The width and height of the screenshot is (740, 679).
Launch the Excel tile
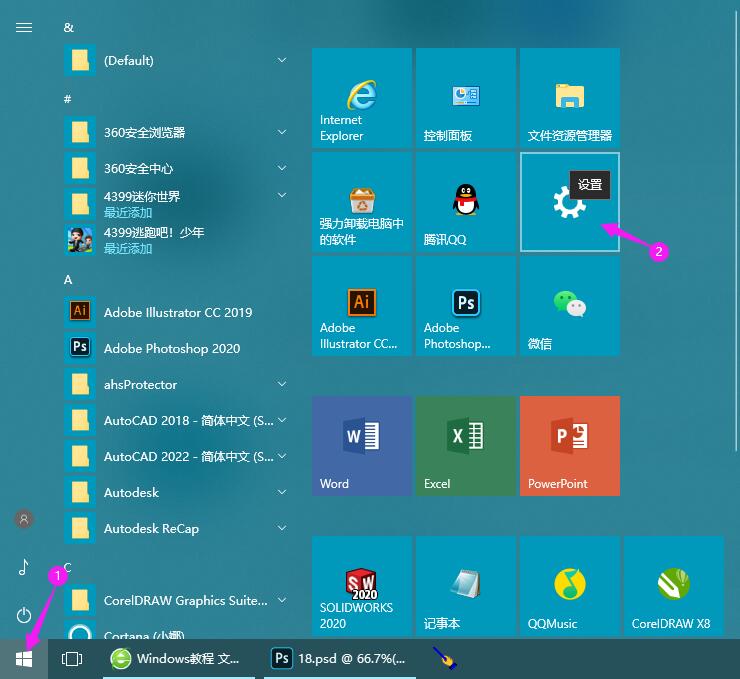pyautogui.click(x=466, y=446)
